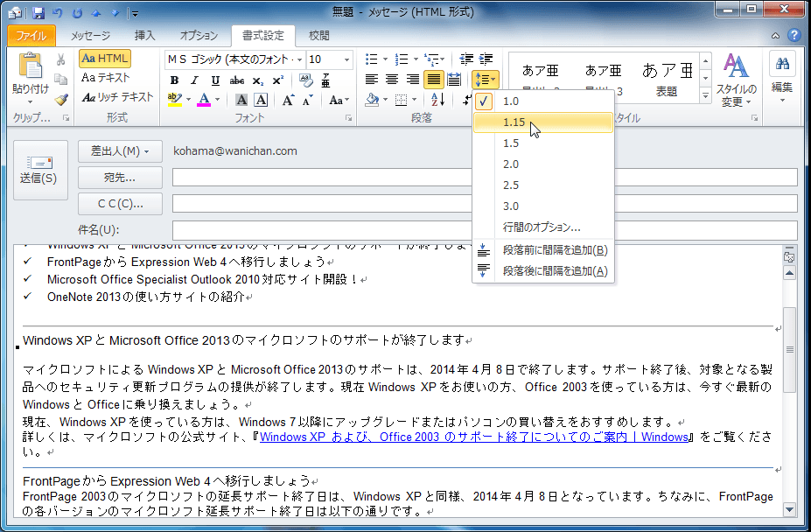The width and height of the screenshot is (811, 532).
Task: Click the Grow Font icon
Action: pos(288,100)
